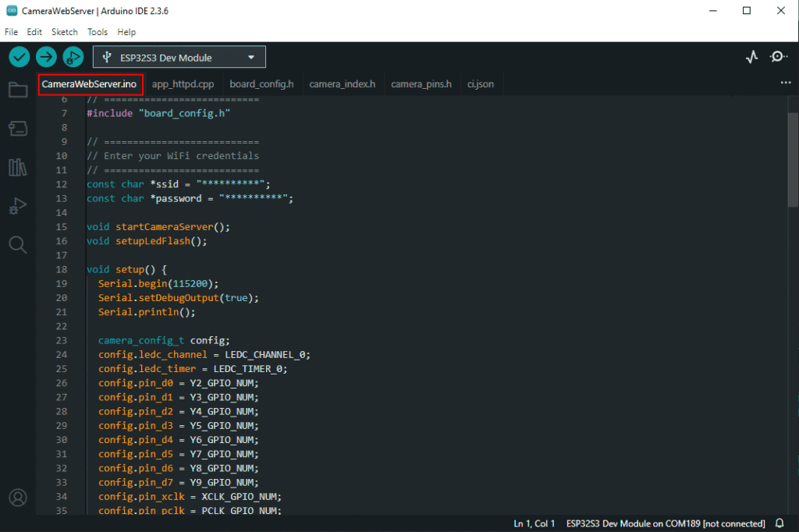The image size is (799, 532).
Task: Switch to the camera_pins.h tab
Action: pos(421,84)
